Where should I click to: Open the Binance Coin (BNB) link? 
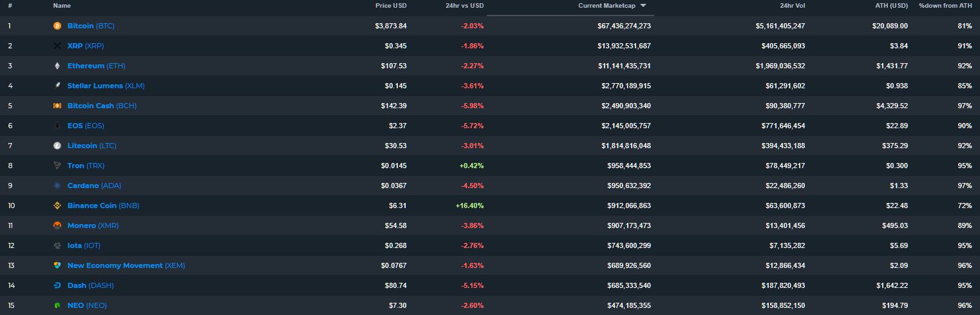[x=103, y=205]
